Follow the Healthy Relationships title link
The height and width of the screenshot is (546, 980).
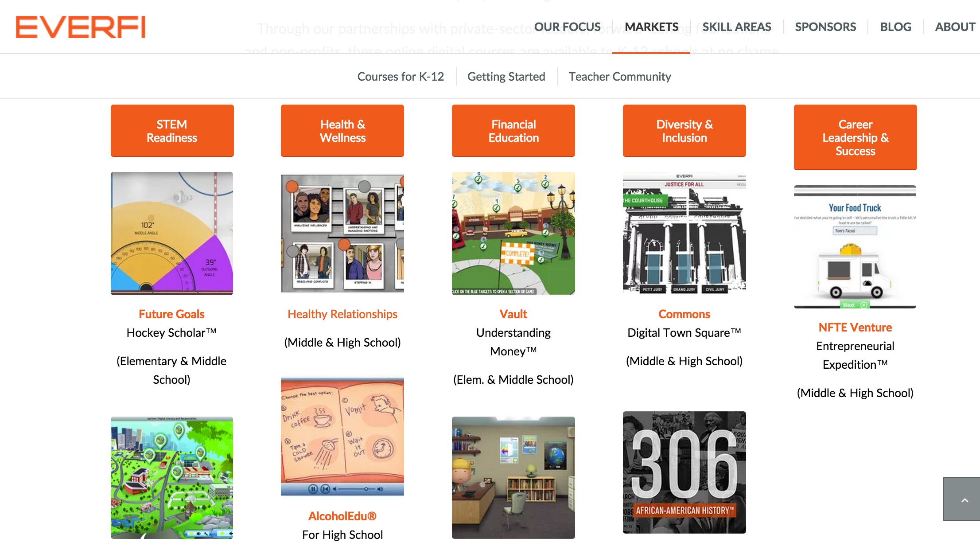click(342, 314)
